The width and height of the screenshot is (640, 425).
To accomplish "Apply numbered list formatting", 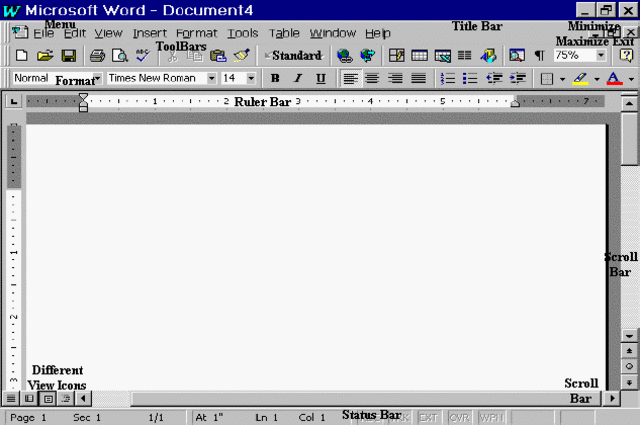I will [x=448, y=78].
